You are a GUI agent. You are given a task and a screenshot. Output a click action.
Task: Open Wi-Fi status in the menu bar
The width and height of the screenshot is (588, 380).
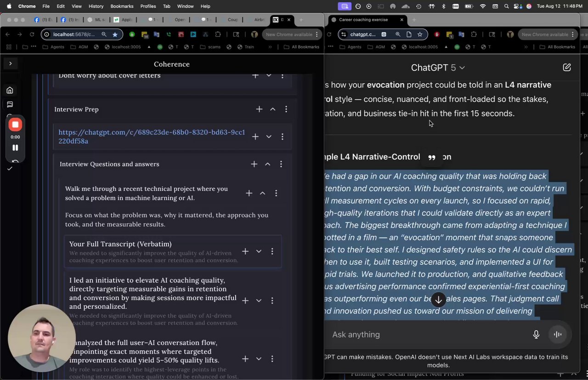click(x=482, y=6)
